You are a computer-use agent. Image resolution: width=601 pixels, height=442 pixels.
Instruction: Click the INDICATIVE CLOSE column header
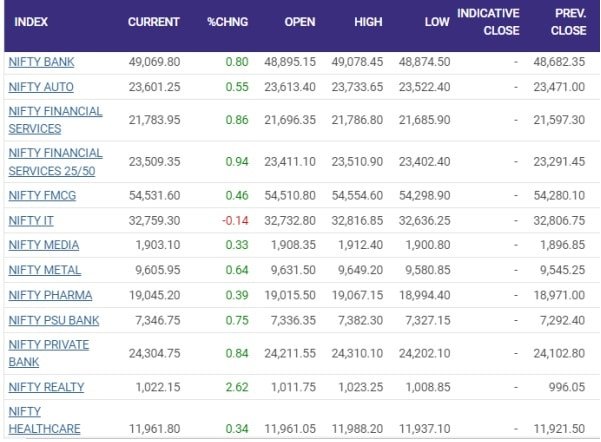coord(488,21)
